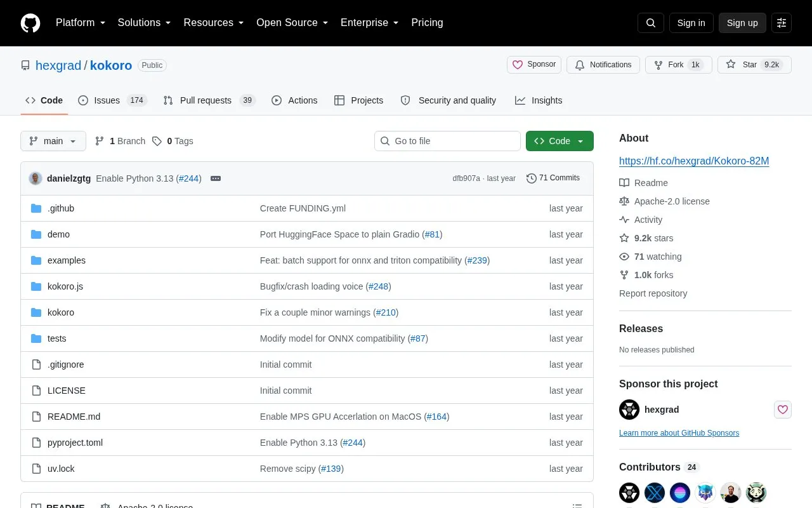Open the pyproject.toml file
The width and height of the screenshot is (812, 508).
(x=75, y=443)
